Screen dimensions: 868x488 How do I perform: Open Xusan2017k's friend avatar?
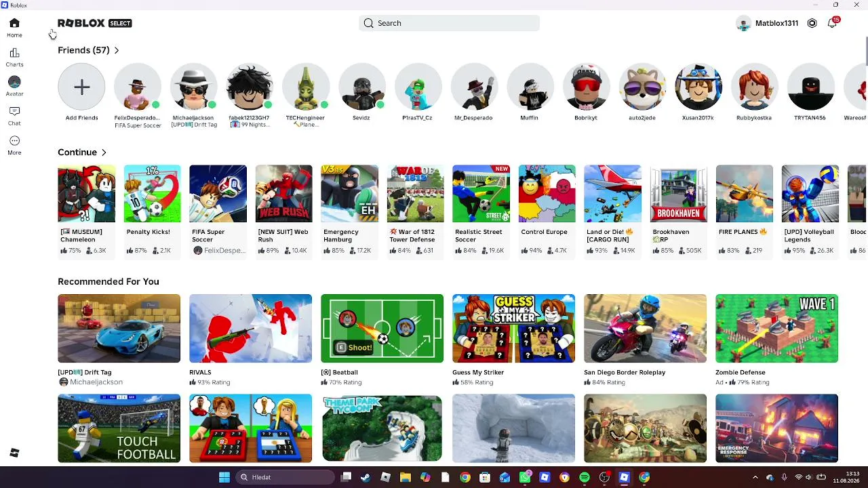pos(698,87)
